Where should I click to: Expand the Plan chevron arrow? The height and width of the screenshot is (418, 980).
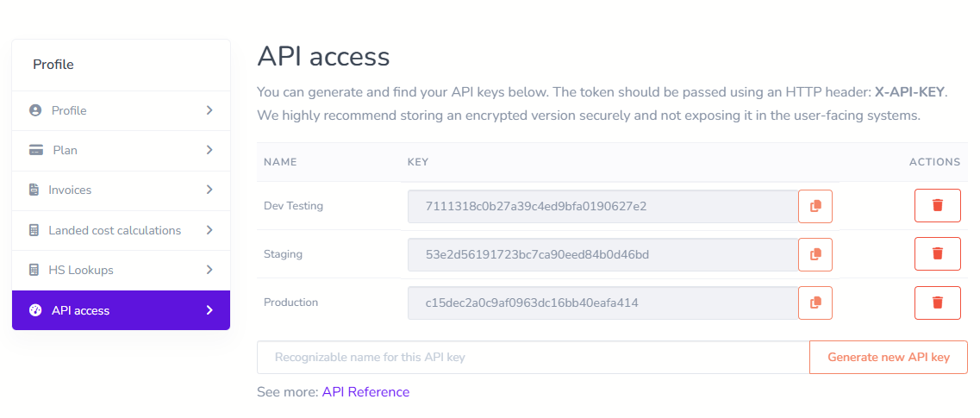[209, 150]
